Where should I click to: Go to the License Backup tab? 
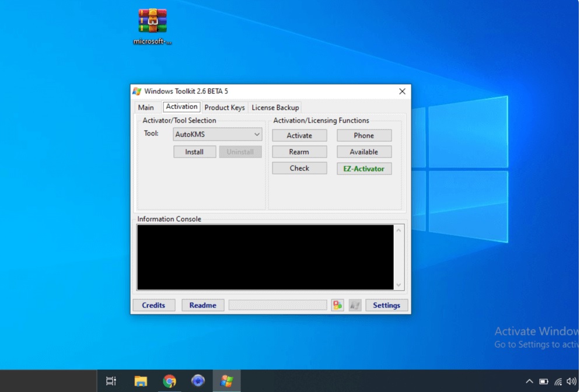[275, 107]
